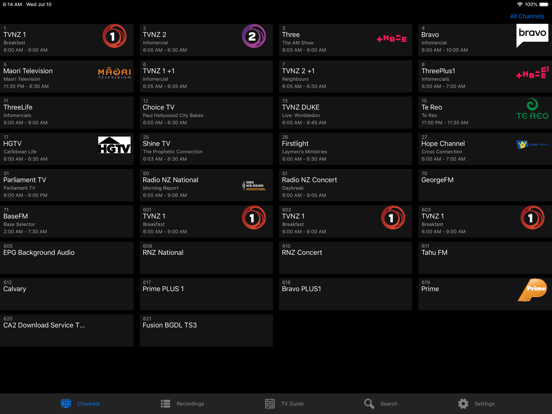The image size is (552, 414).
Task: Tap the TVNZ 1 channel logo for channel 1
Action: 114,36
